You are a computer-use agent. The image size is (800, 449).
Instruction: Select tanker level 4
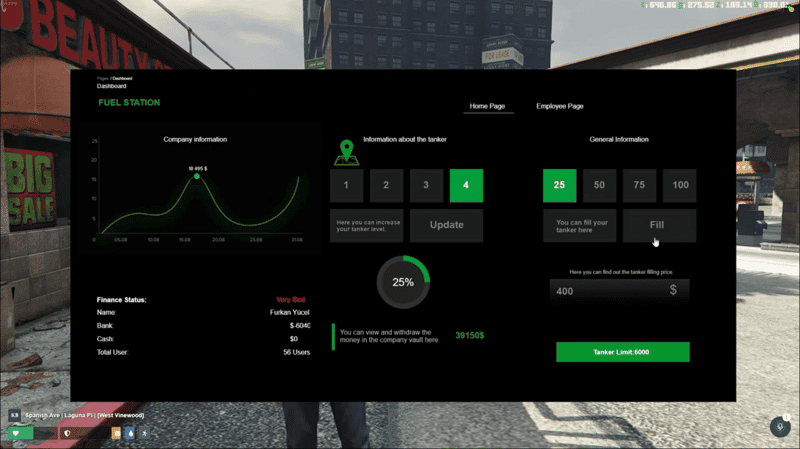[466, 185]
